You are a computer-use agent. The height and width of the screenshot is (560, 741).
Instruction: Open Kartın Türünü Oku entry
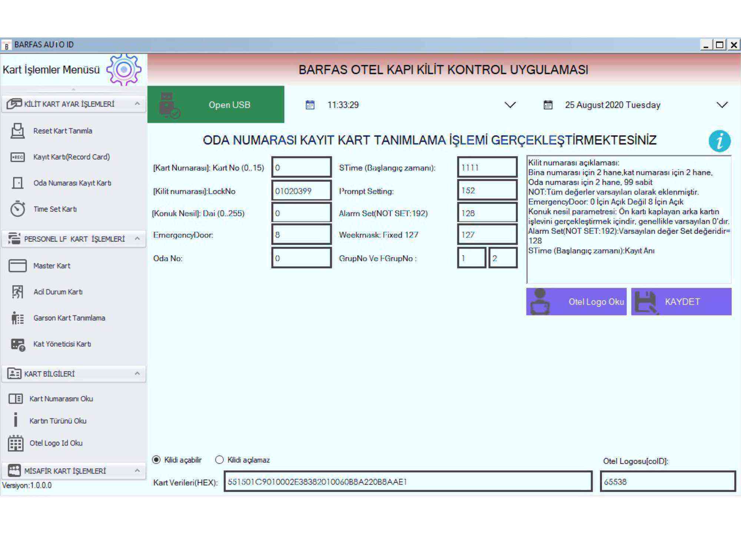coord(58,421)
